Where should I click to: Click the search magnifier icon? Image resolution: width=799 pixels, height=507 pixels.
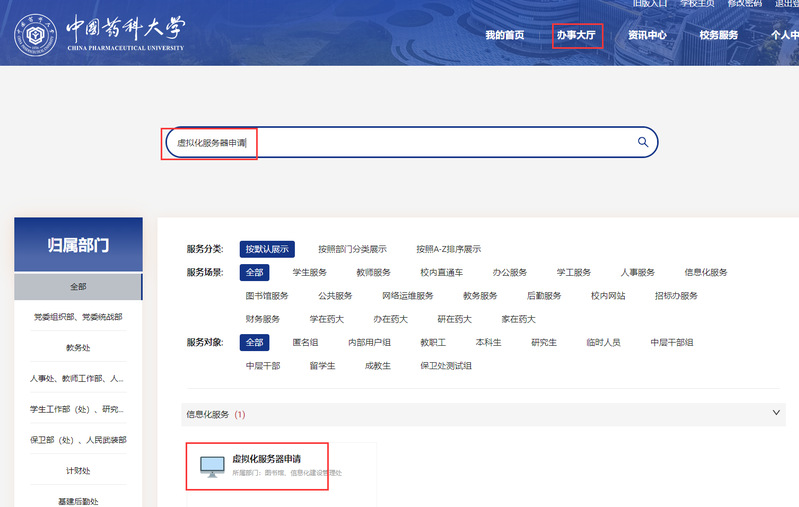(643, 142)
